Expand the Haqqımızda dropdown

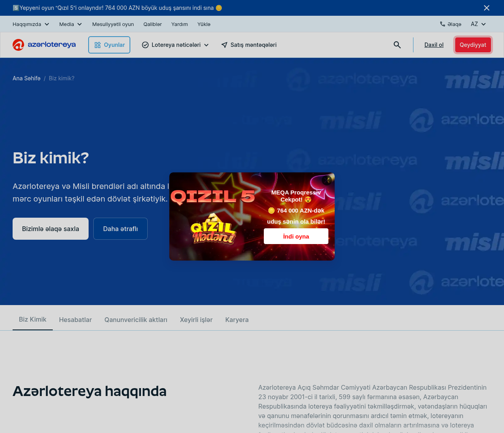tap(31, 24)
